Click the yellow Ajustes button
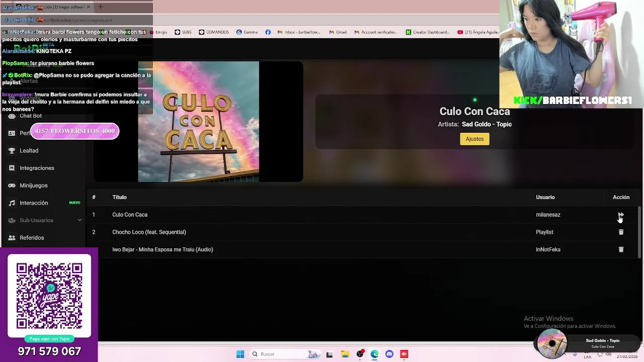 coord(474,139)
